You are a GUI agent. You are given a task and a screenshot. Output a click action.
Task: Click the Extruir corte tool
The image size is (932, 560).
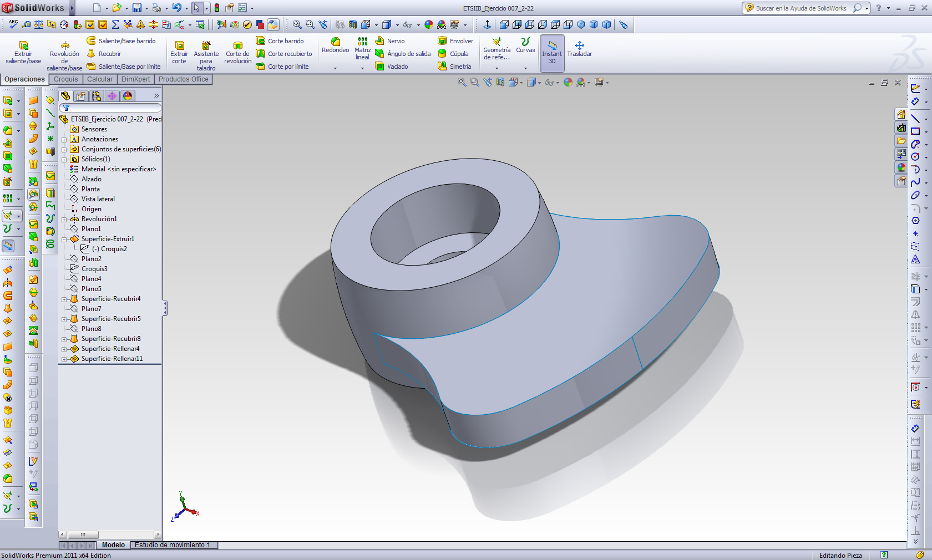click(179, 53)
